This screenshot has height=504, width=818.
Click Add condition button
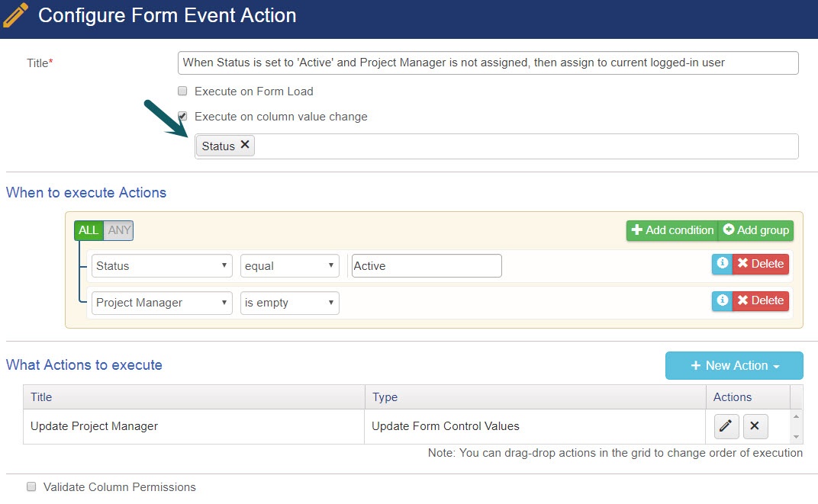coord(672,230)
